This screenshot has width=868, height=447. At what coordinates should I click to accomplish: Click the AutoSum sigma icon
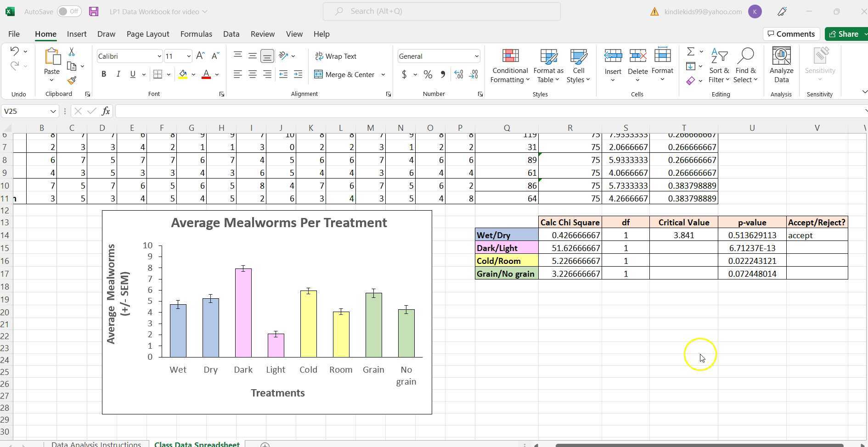click(690, 51)
